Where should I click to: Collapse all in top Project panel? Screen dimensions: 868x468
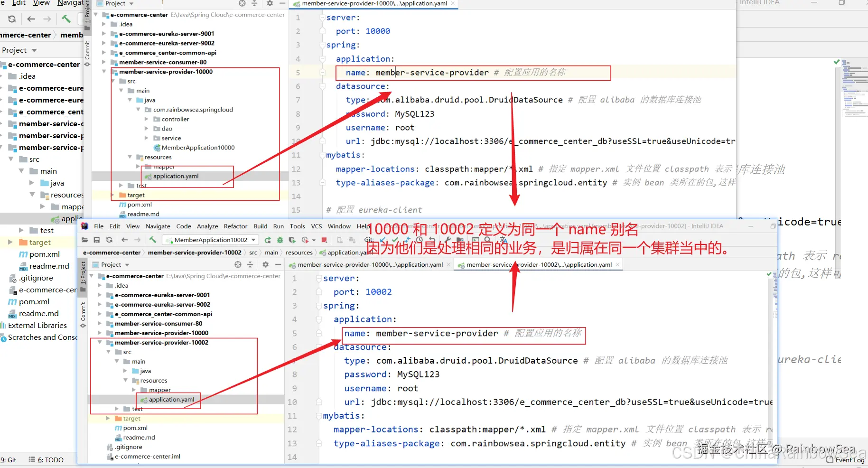(254, 3)
